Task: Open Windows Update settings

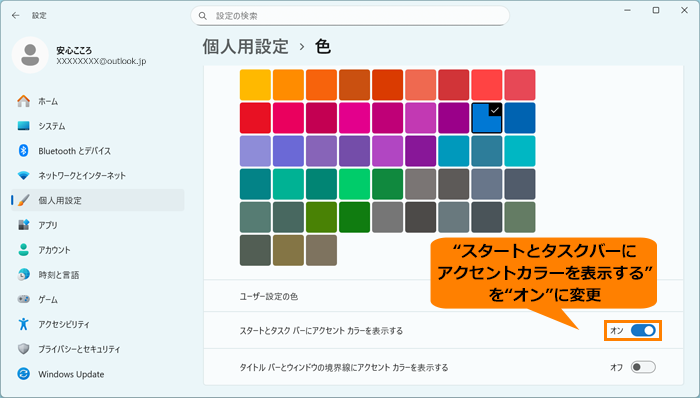Action: [98, 374]
